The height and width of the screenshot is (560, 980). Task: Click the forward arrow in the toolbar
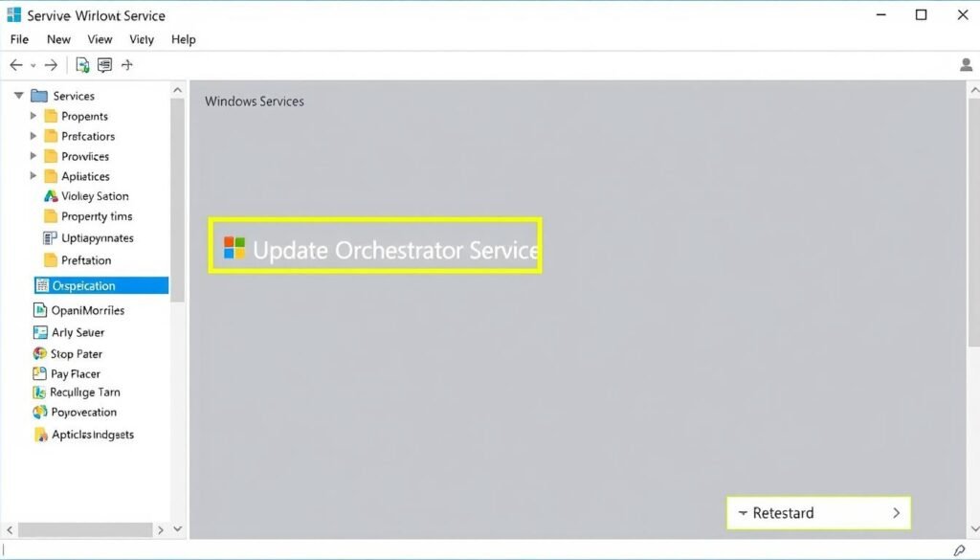pyautogui.click(x=52, y=65)
